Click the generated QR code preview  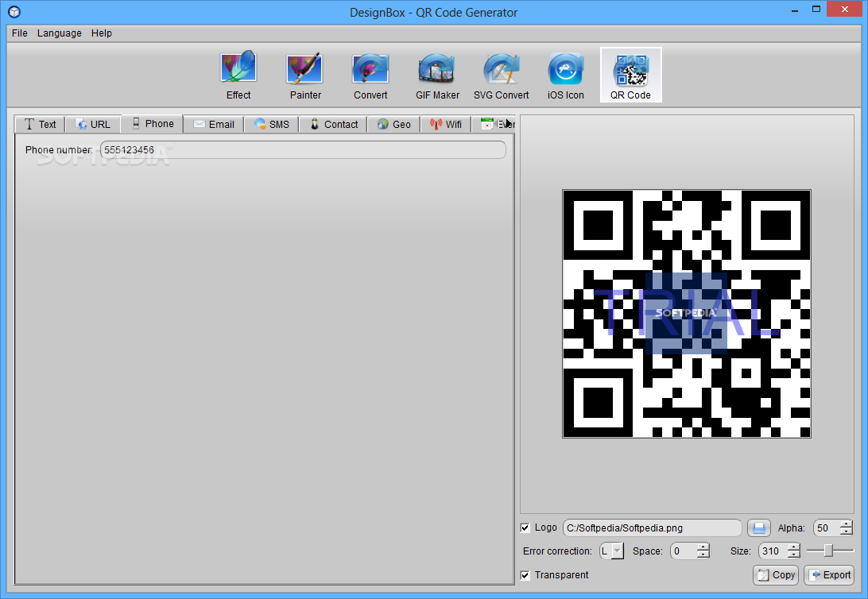[x=687, y=314]
